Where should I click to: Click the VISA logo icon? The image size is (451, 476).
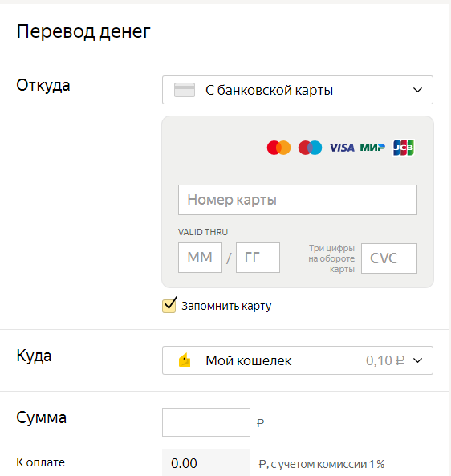tap(341, 148)
